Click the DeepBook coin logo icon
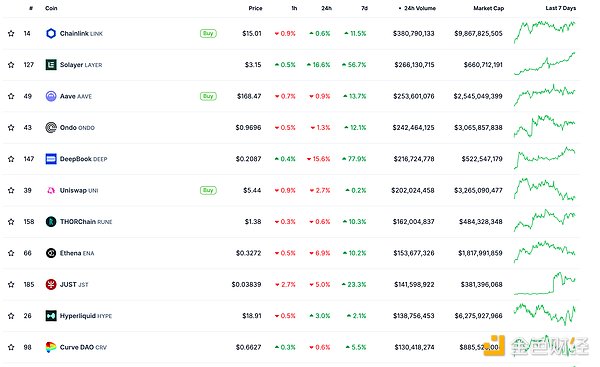This screenshot has height=367, width=600. [51, 159]
